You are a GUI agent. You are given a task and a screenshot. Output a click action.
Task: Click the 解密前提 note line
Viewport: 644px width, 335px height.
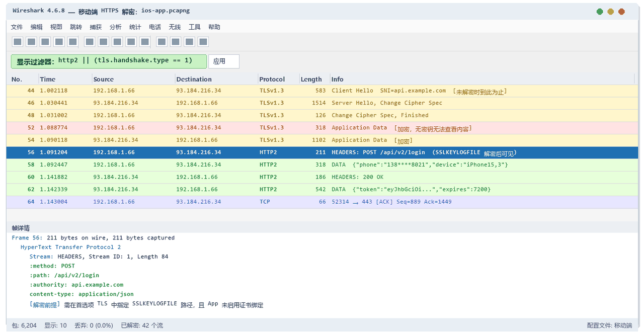(146, 304)
